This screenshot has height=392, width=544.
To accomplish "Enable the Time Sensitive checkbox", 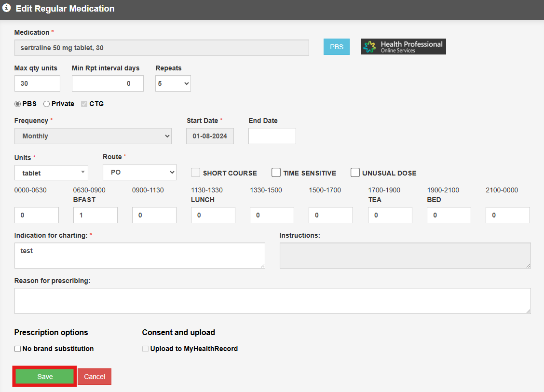I will tap(276, 173).
